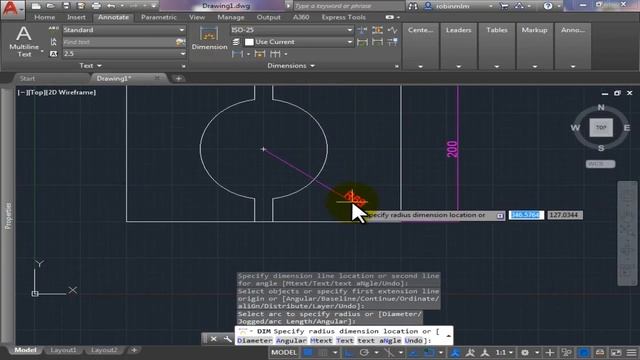Switch to the Insert ribbon tab
This screenshot has width=640, height=360.
(76, 17)
